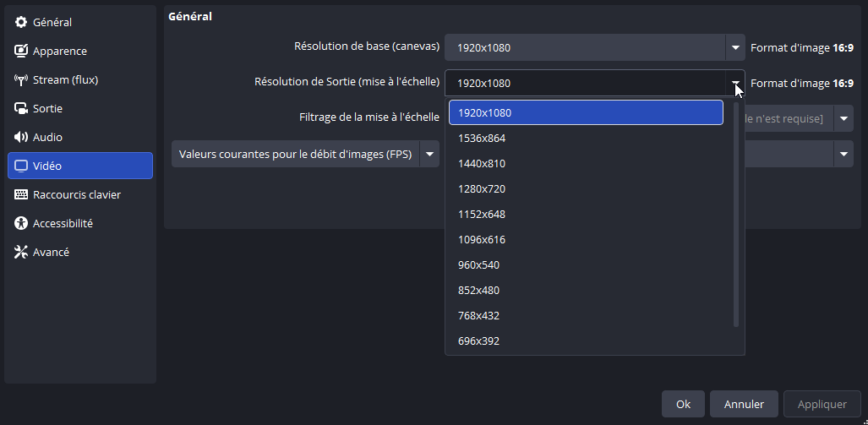The height and width of the screenshot is (425, 868).
Task: Click the Apparence sidebar icon
Action: pos(21,52)
